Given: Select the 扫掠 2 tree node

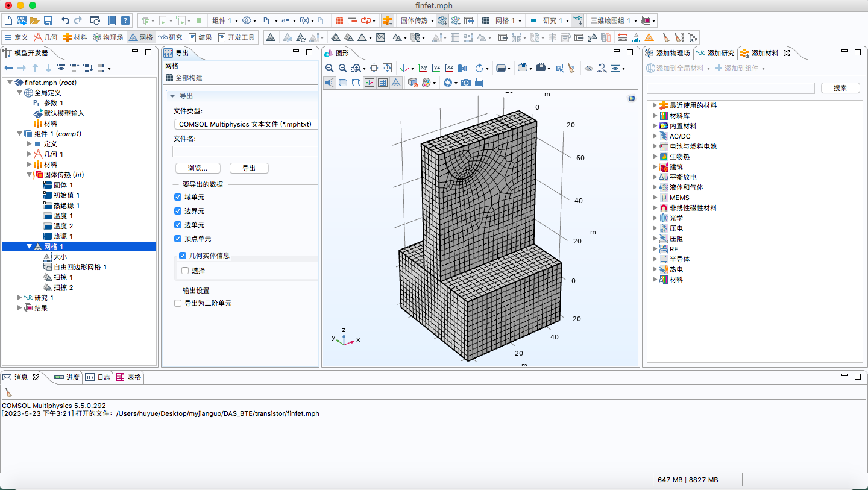Looking at the screenshot, I should pyautogui.click(x=58, y=287).
